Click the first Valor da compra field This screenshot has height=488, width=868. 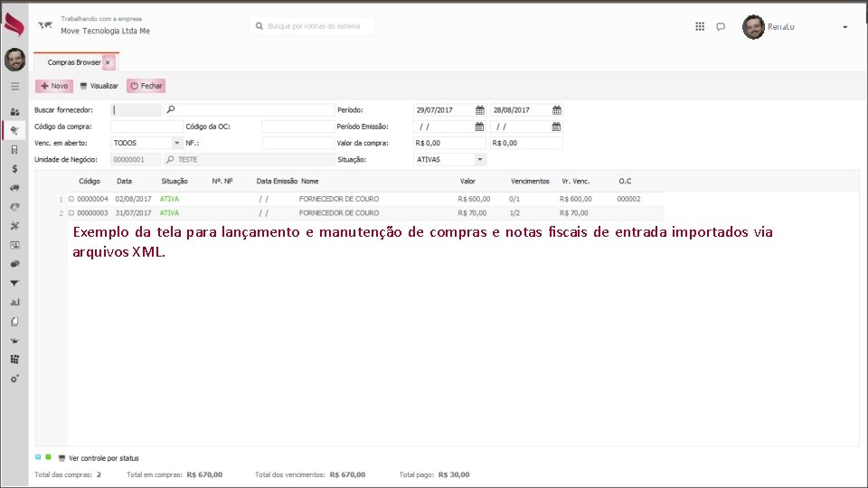449,143
